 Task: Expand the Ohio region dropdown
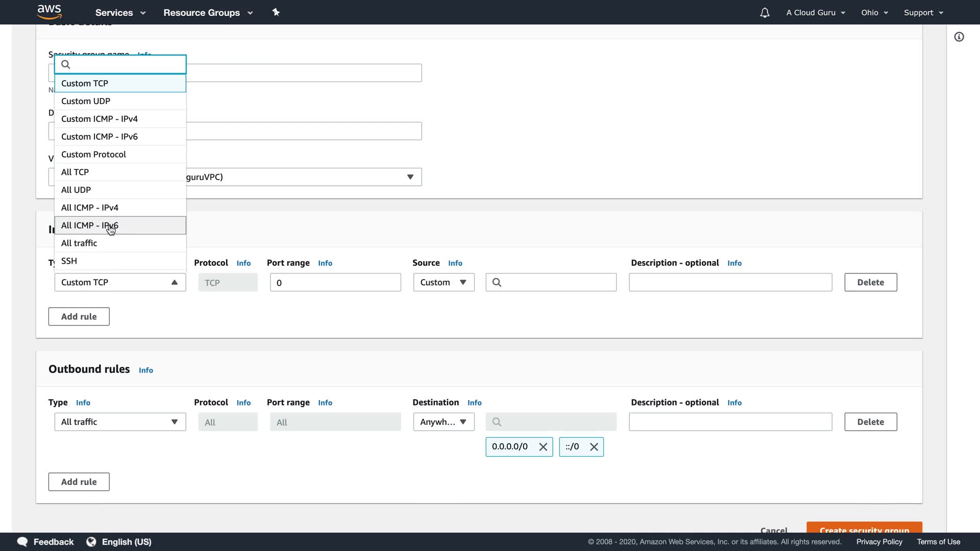tap(874, 13)
